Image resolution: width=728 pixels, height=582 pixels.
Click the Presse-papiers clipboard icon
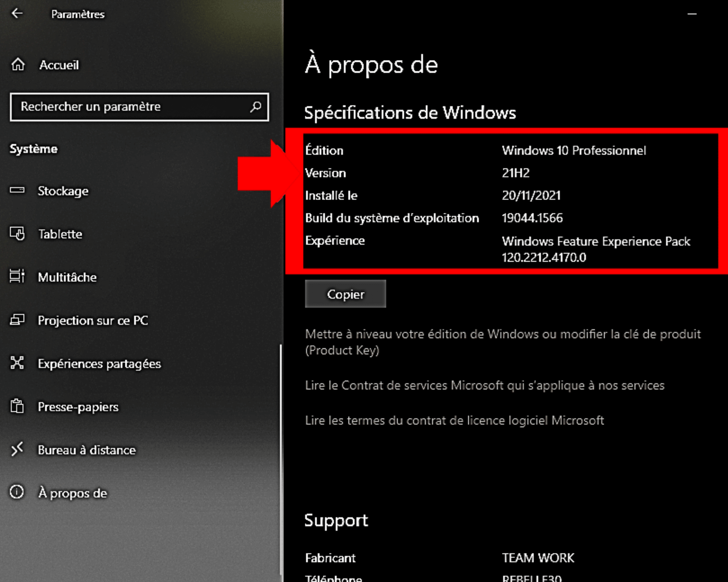[17, 406]
